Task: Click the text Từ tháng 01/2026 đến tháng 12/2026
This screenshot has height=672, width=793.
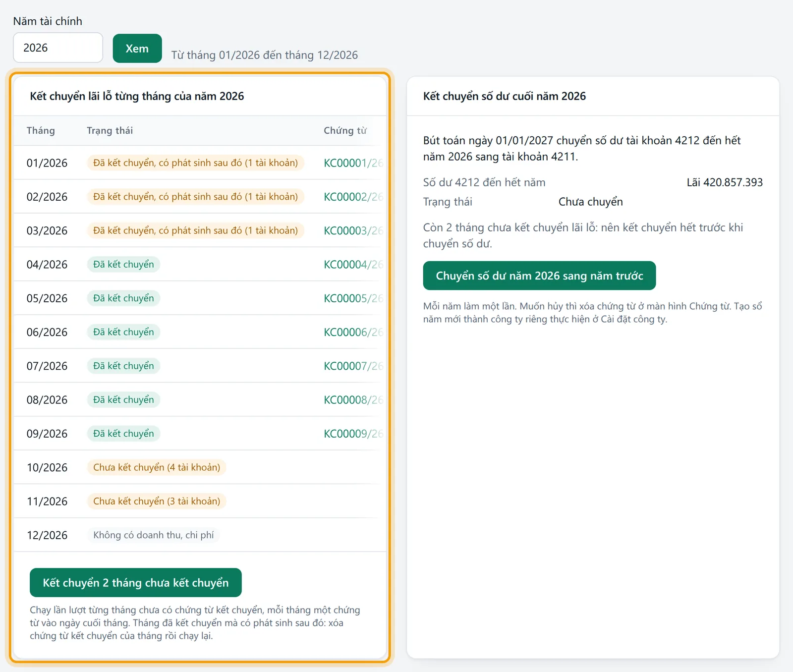Action: [265, 55]
